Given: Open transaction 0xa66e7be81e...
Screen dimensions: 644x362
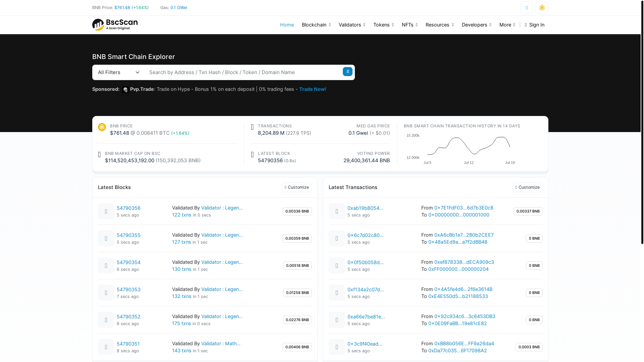Looking at the screenshot, I should point(366,317).
